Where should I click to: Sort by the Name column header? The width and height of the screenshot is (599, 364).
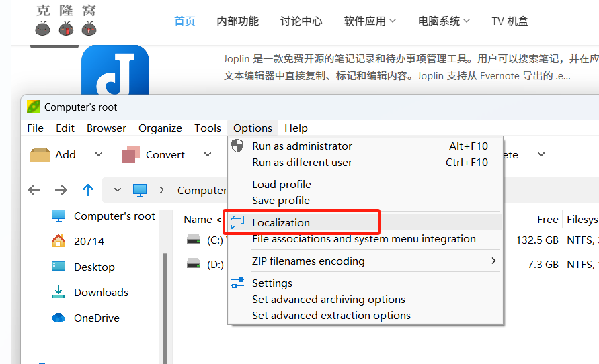coord(198,220)
